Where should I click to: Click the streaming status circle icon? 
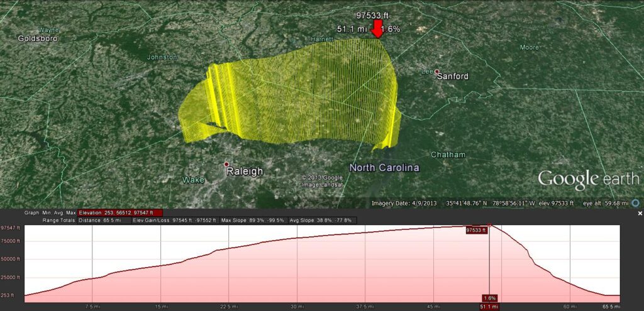[635, 203]
